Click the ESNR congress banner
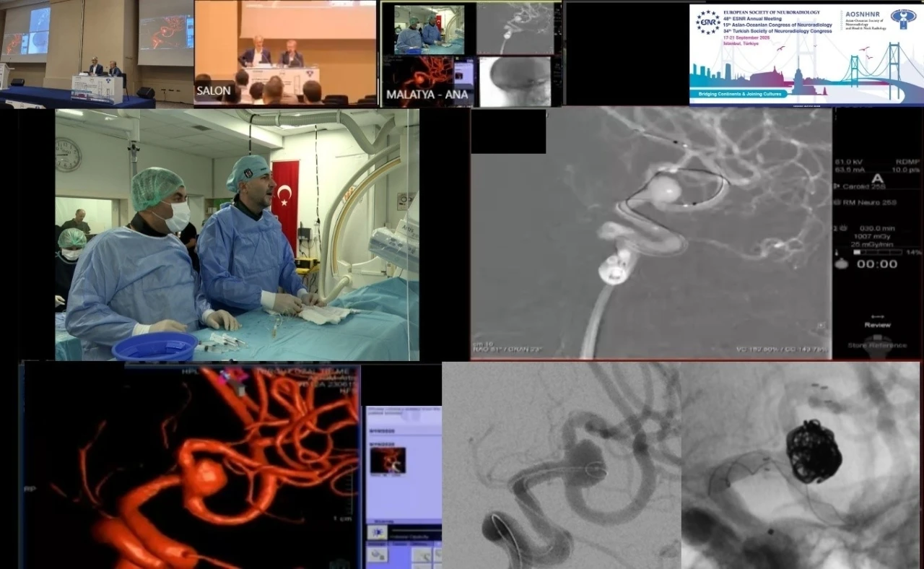 pyautogui.click(x=806, y=54)
